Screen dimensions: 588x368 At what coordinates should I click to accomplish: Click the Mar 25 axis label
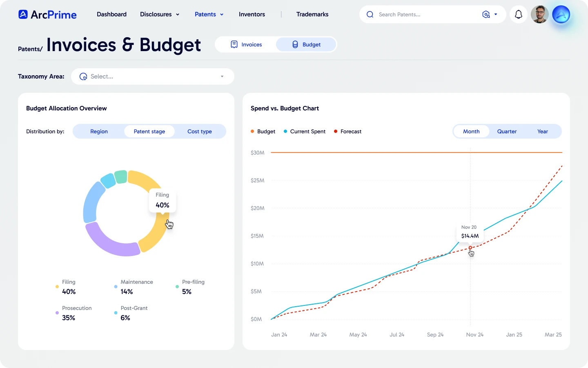pyautogui.click(x=553, y=334)
